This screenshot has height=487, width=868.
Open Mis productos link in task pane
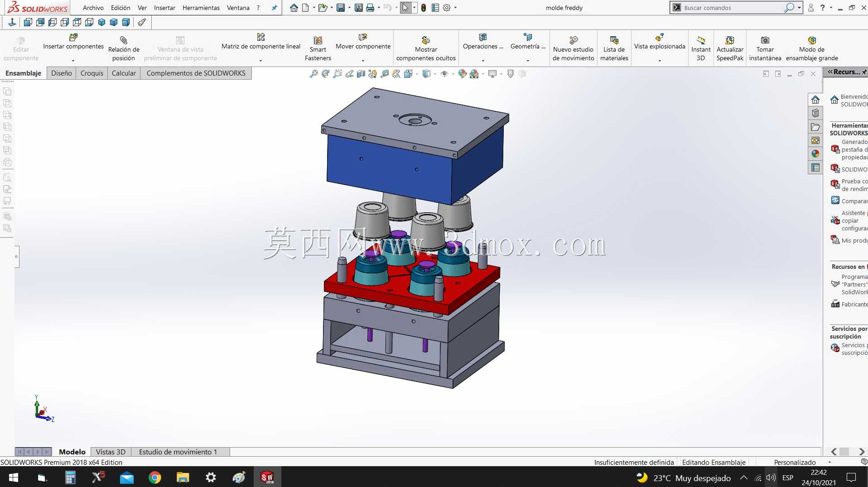coord(849,240)
